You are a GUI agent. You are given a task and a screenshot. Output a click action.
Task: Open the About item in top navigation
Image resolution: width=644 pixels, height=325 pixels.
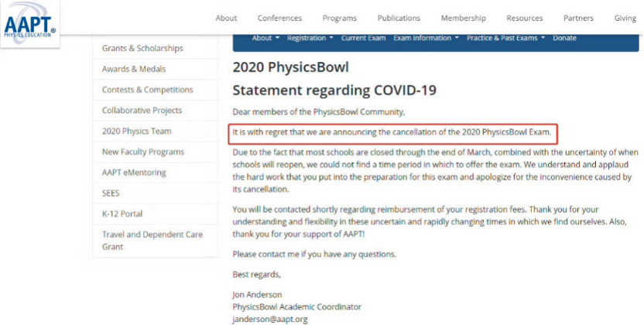pos(226,18)
